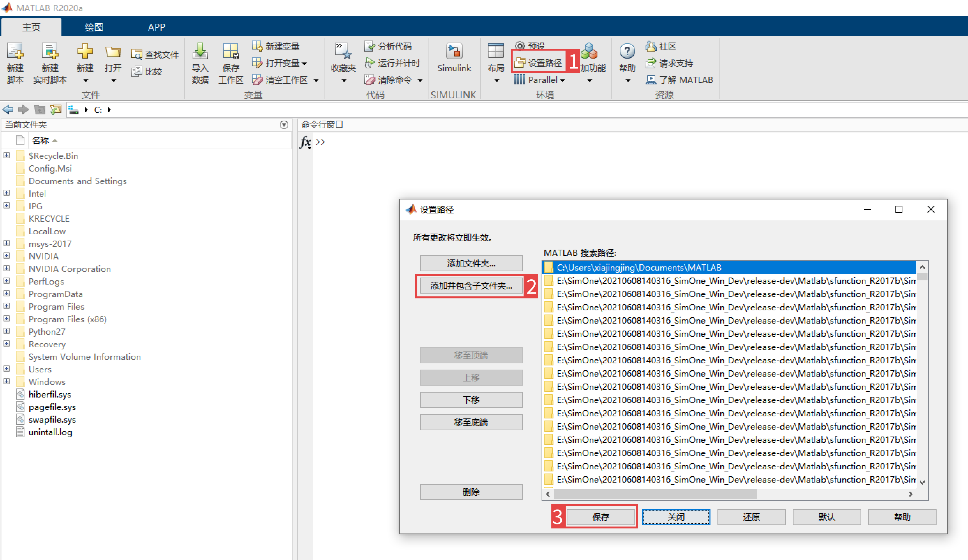Click 查找文件 (Find Files) in the ribbon

pos(155,54)
